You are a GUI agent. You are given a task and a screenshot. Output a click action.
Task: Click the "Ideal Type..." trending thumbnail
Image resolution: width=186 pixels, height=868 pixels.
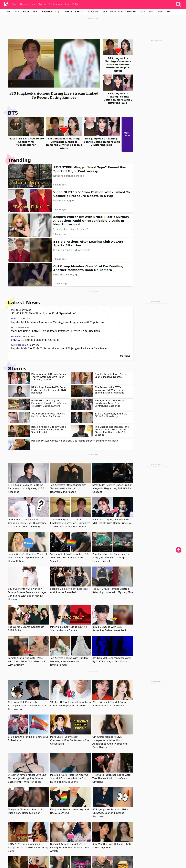pyautogui.click(x=30, y=176)
